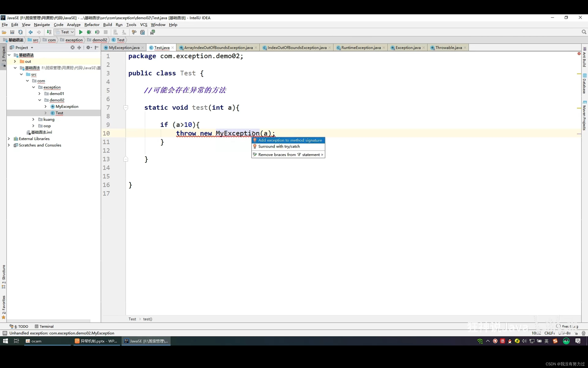Open Windows notification center icon

(x=578, y=341)
